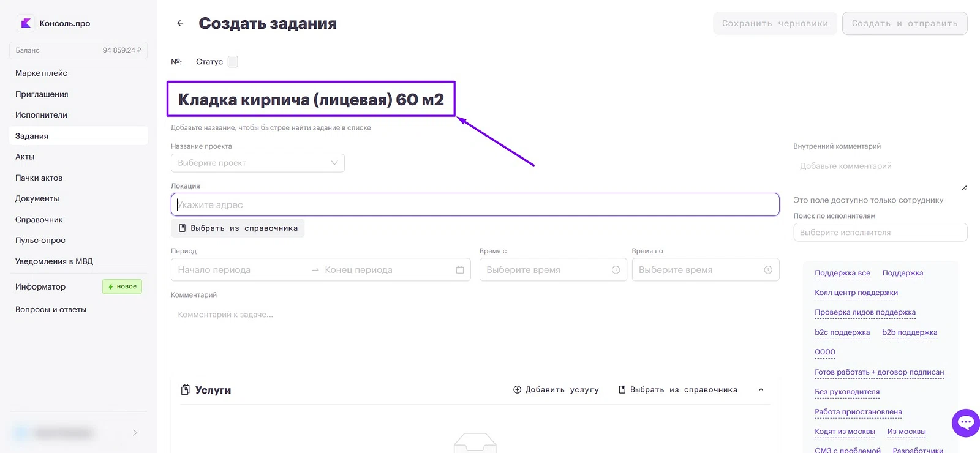This screenshot has height=453, width=980.
Task: Click the green lightning новое badge
Action: (122, 286)
